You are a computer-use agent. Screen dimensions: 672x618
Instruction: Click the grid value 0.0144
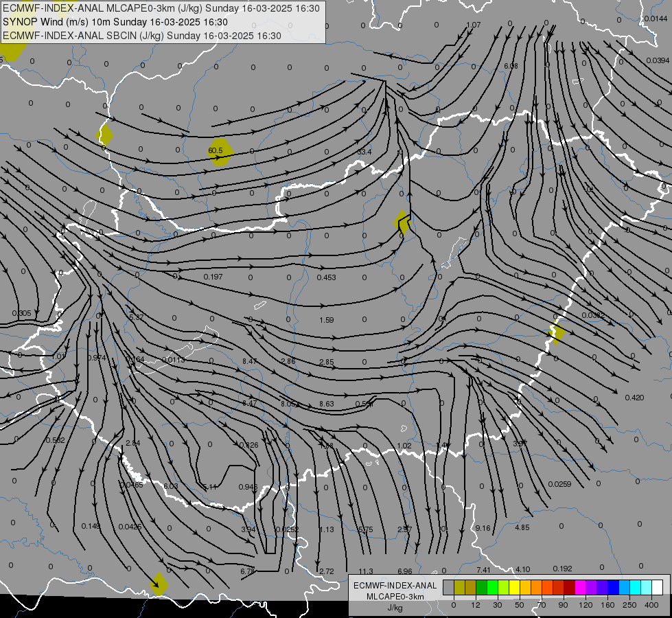656,19
